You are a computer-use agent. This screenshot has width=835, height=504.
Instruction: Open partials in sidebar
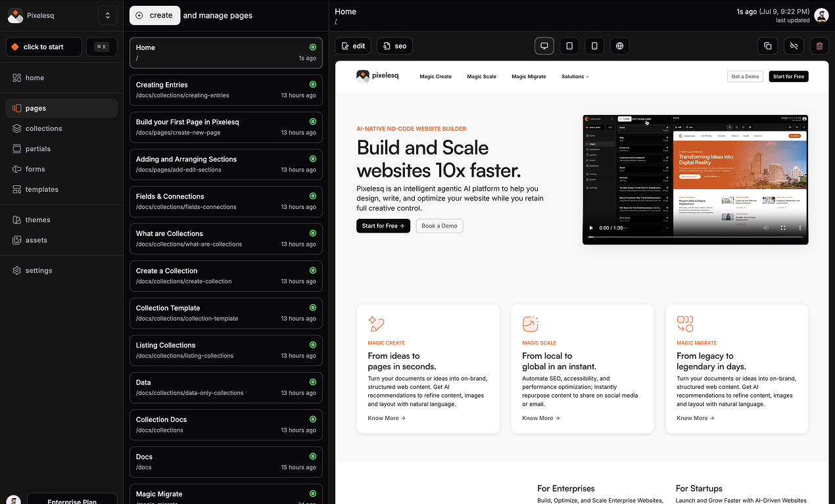[62, 149]
